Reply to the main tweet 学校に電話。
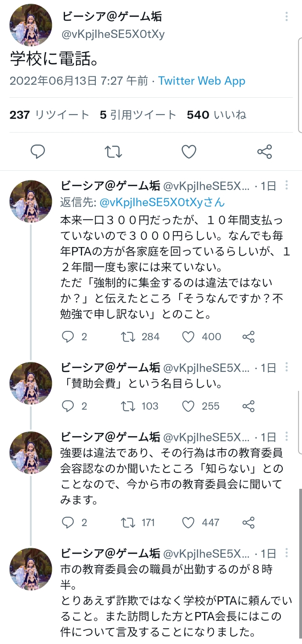The height and width of the screenshot is (644, 302). click(x=38, y=152)
